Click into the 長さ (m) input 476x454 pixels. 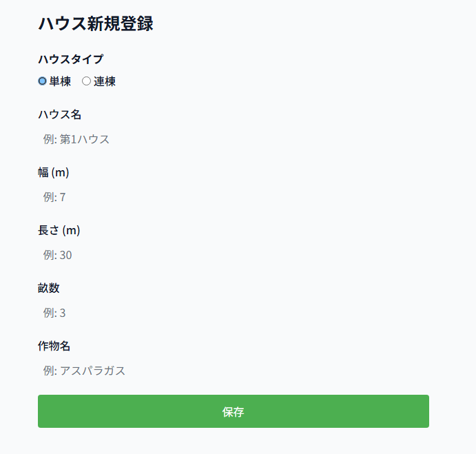pos(233,255)
